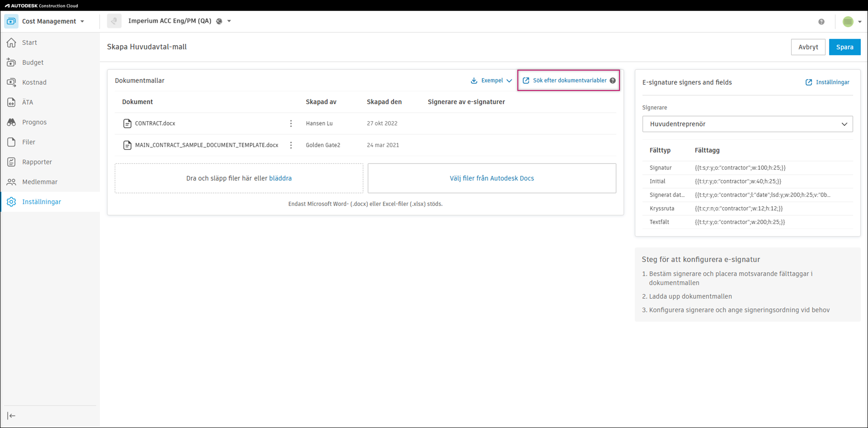Open the Prognos binoculars icon

tap(11, 122)
